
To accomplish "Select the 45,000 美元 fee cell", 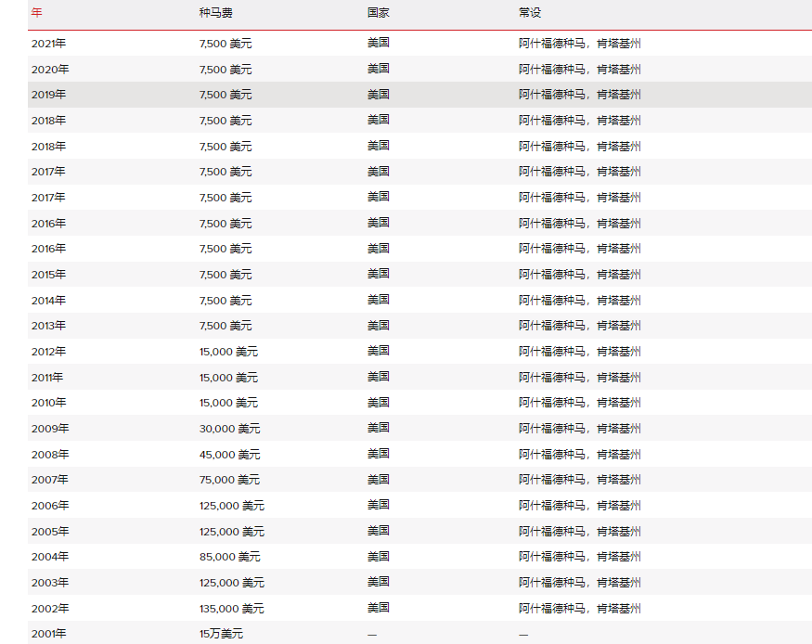I will click(x=229, y=455).
